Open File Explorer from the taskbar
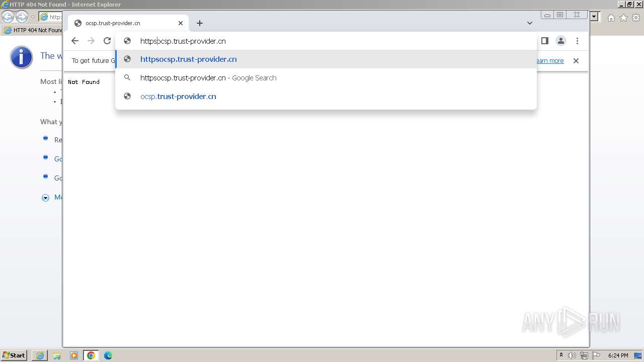The width and height of the screenshot is (644, 362). pos(57,355)
